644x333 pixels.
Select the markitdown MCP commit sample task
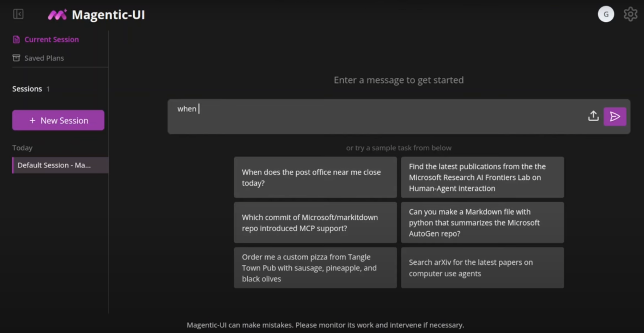coord(315,223)
